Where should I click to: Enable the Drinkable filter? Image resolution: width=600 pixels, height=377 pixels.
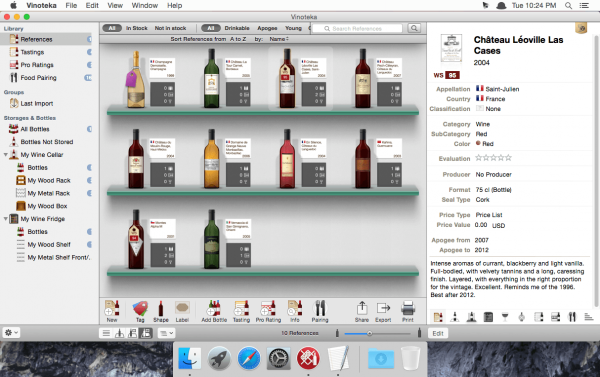click(237, 28)
